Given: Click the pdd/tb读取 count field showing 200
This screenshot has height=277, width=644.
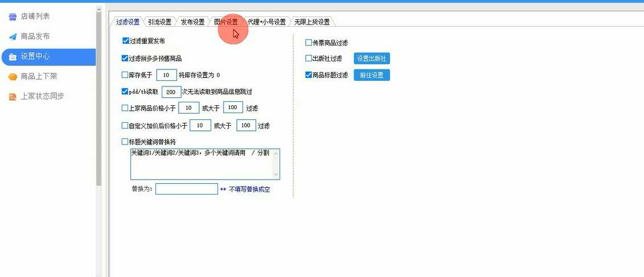Looking at the screenshot, I should (x=171, y=92).
